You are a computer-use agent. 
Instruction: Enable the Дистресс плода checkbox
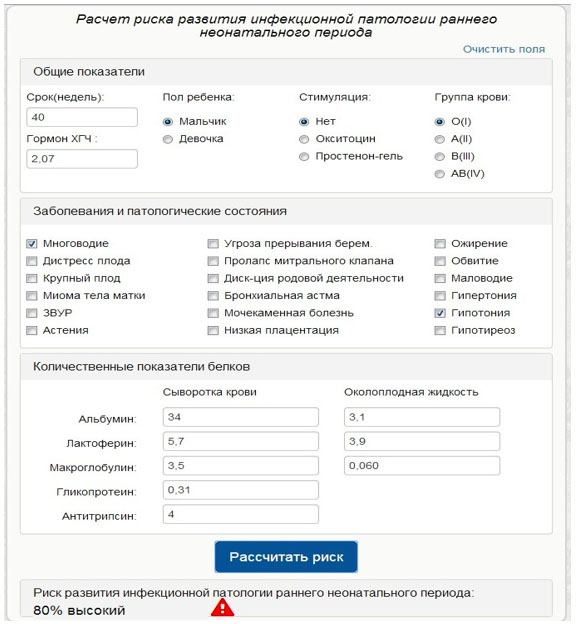(x=32, y=261)
